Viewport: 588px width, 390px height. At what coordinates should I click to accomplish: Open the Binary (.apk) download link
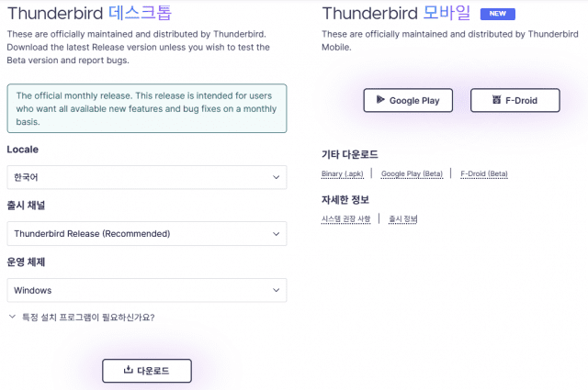344,173
